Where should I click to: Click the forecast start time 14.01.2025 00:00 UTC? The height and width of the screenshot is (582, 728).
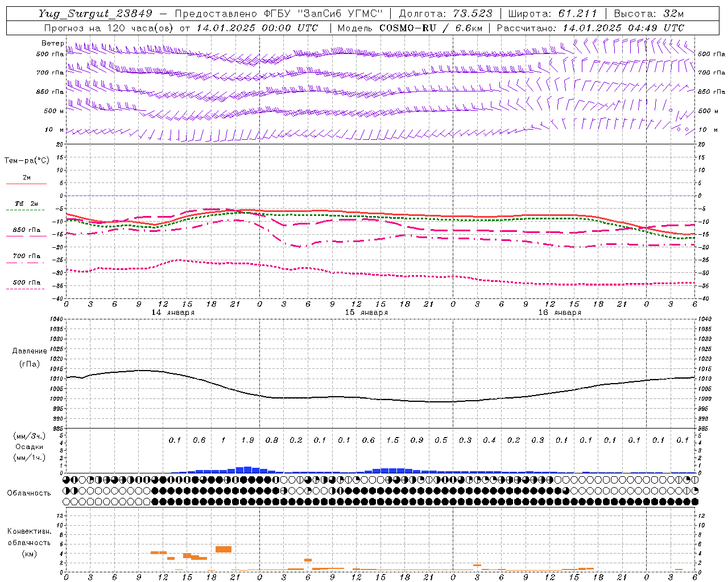(x=257, y=28)
